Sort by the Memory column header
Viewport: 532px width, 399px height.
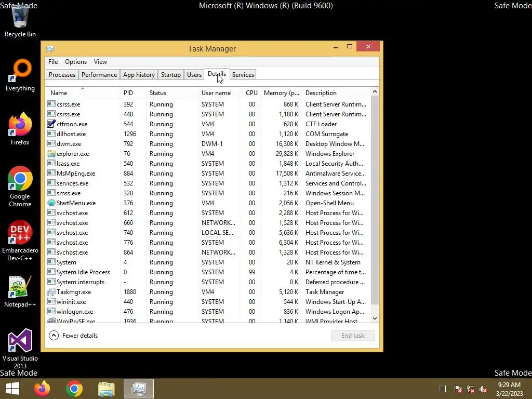(x=281, y=93)
